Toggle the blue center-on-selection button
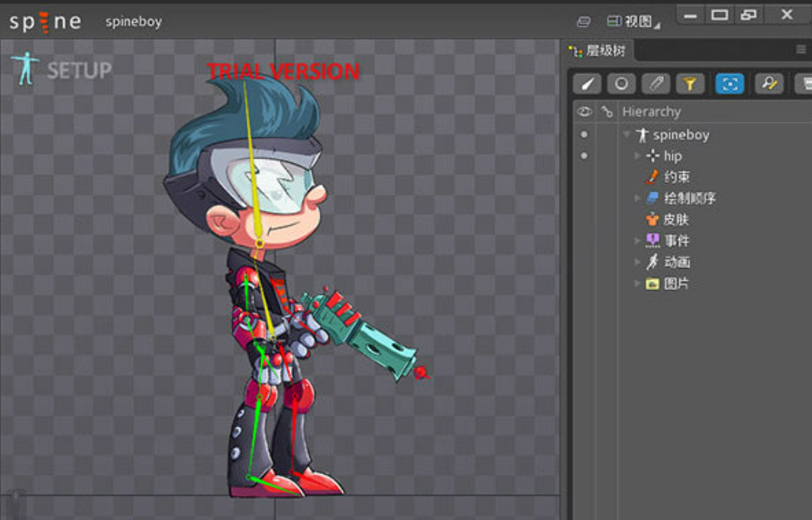Image resolution: width=812 pixels, height=520 pixels. click(730, 84)
